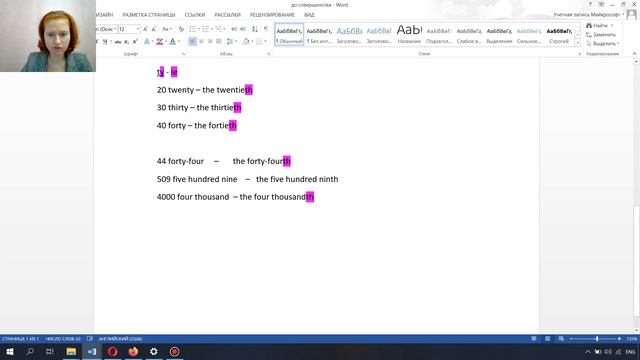Image resolution: width=640 pixels, height=360 pixels.
Task: Shrink font size with the smaller A icon
Action: coord(154,29)
